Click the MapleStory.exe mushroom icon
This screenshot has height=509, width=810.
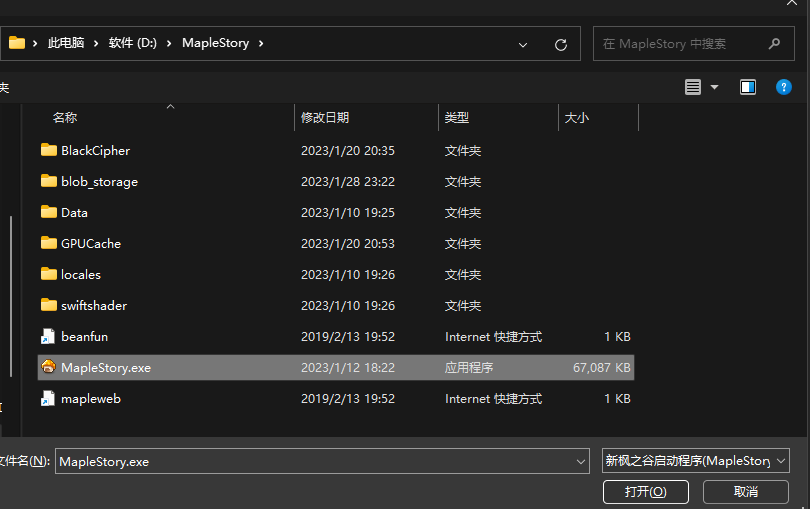pyautogui.click(x=48, y=367)
